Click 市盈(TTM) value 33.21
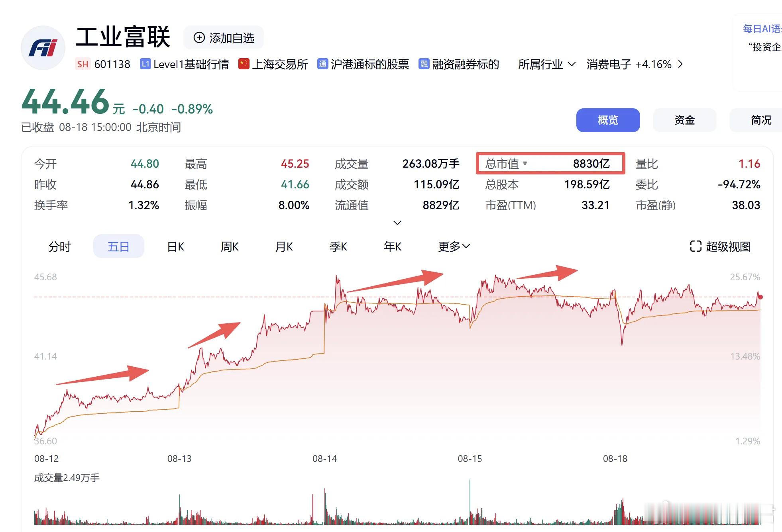Image resolution: width=782 pixels, height=532 pixels. (x=595, y=205)
